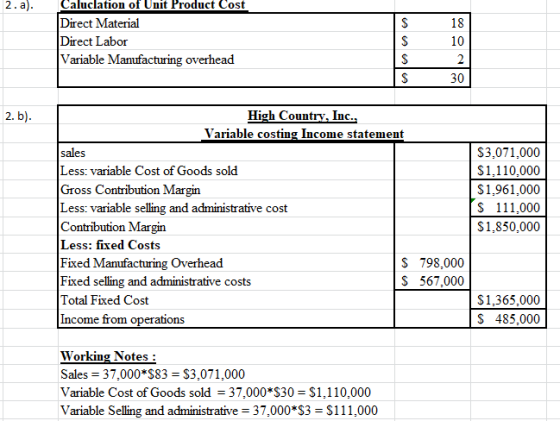
Task: Select the '2. b).' label cell
Action: (x=19, y=116)
